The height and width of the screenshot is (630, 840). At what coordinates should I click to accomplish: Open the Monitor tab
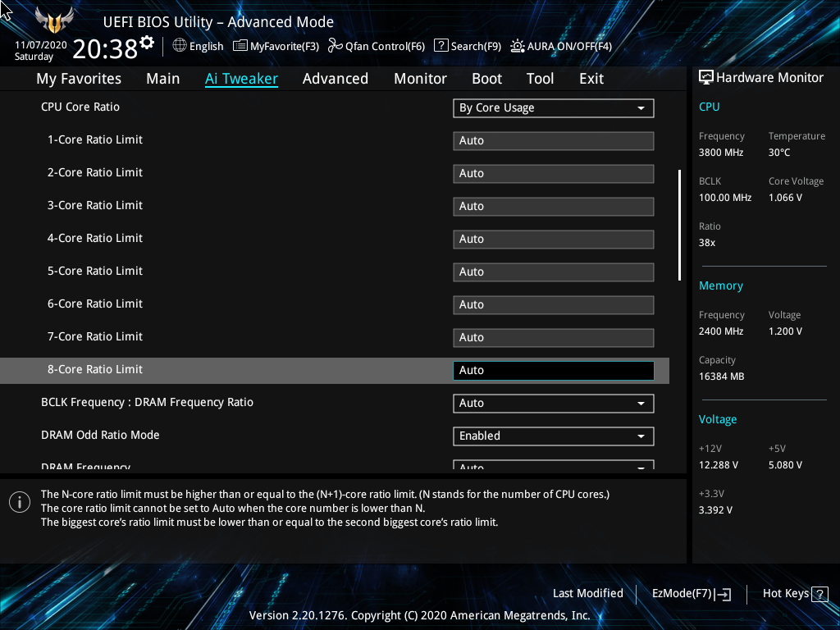click(x=420, y=79)
